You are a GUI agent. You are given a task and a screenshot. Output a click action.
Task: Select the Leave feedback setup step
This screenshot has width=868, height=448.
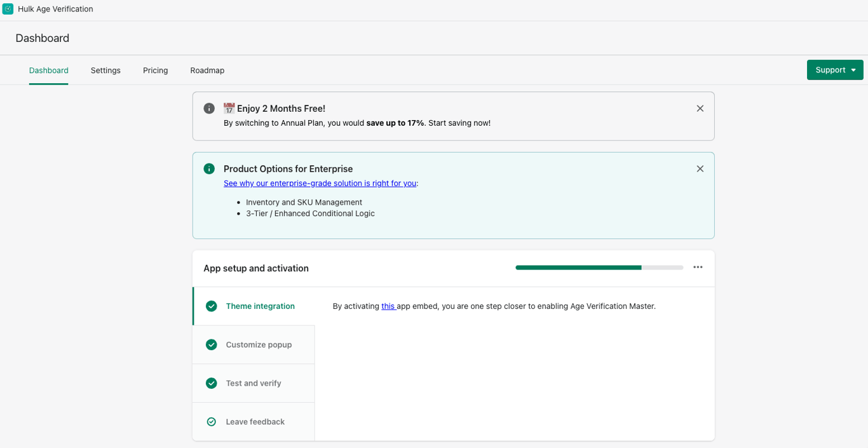coord(254,422)
